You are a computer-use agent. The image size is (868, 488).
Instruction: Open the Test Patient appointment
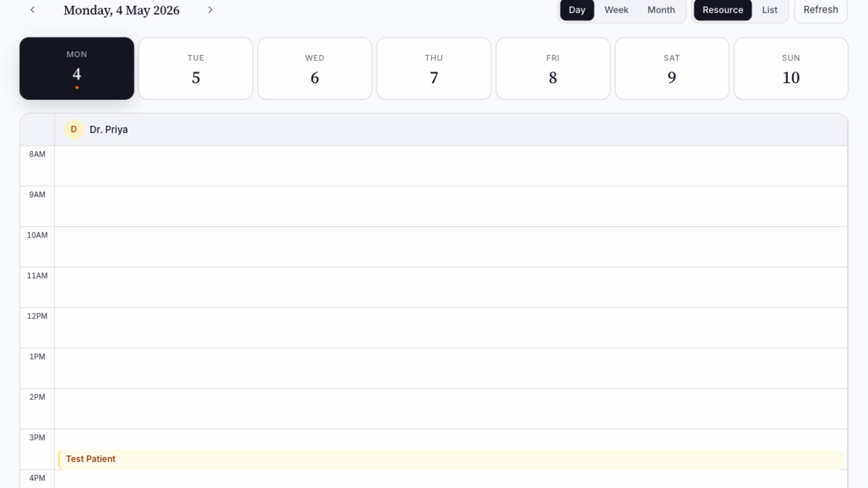(x=451, y=459)
